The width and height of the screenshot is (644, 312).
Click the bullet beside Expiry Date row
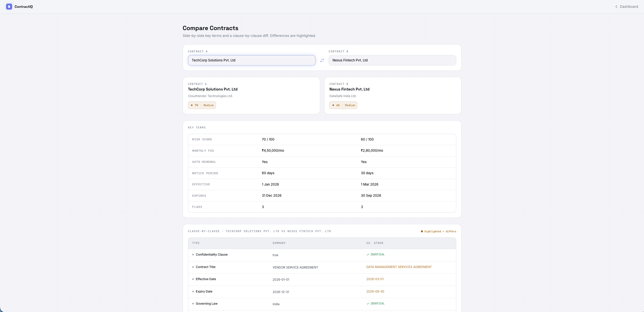(x=193, y=292)
